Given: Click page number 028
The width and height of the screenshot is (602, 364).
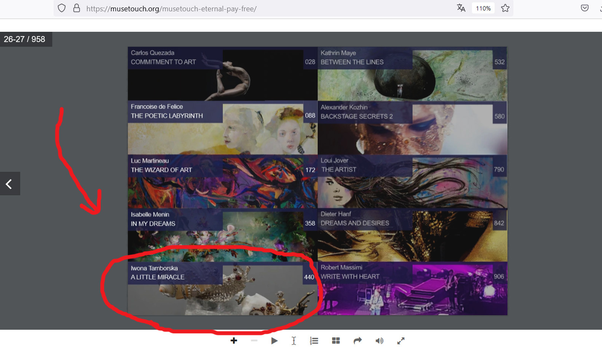Looking at the screenshot, I should 310,62.
